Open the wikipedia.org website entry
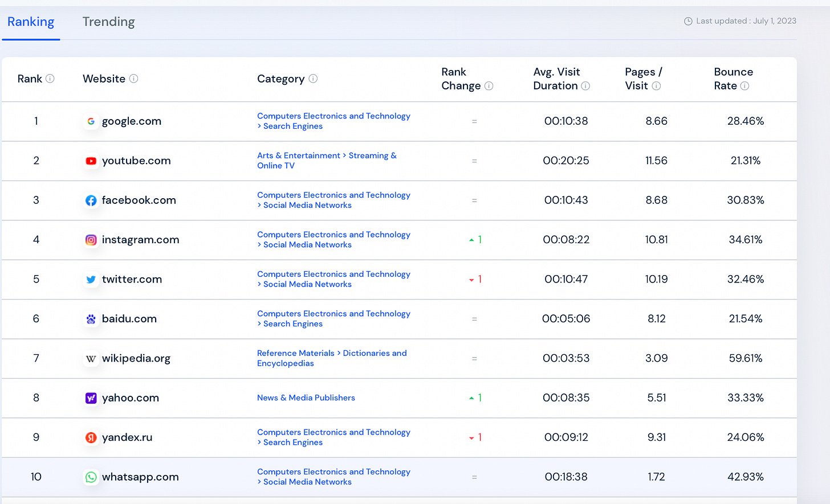 click(x=136, y=359)
